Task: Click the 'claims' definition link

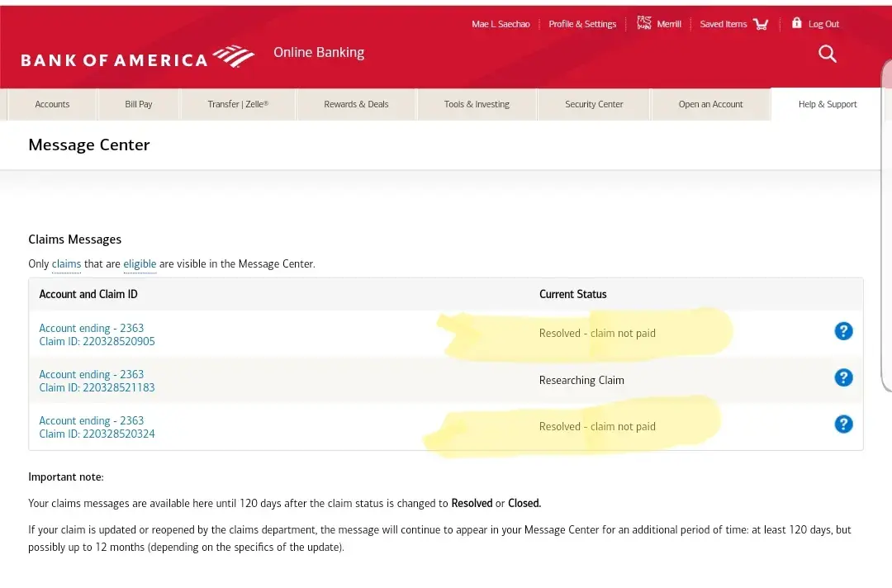Action: pyautogui.click(x=66, y=264)
